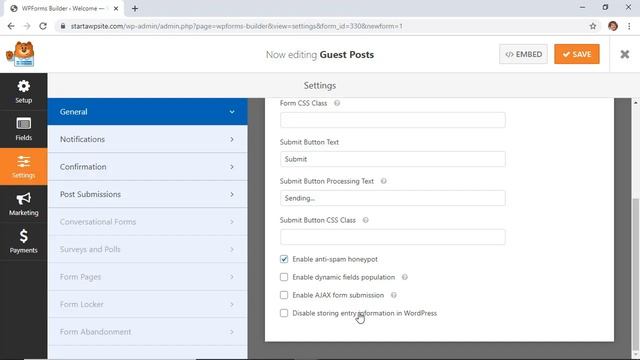Click the WPForms bear mascot logo
The width and height of the screenshot is (640, 360).
point(20,54)
